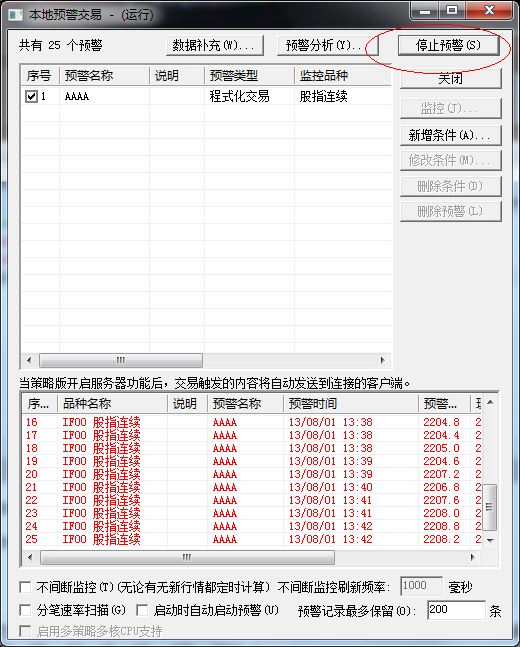The width and height of the screenshot is (520, 647).
Task: Click up arrow of lower list vertical scrollbar
Action: [490, 402]
